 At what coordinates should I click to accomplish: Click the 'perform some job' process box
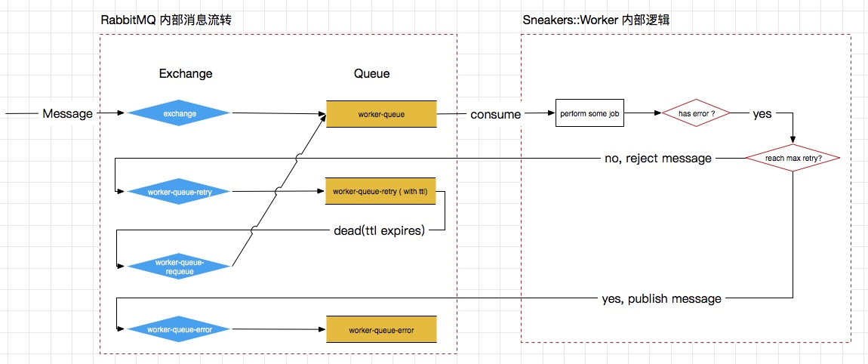(590, 113)
